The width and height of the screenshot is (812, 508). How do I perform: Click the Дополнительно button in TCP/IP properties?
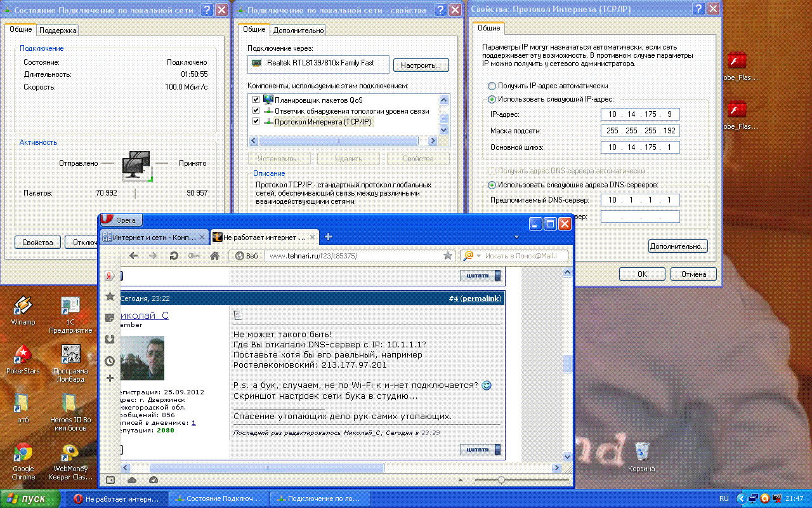[x=678, y=246]
